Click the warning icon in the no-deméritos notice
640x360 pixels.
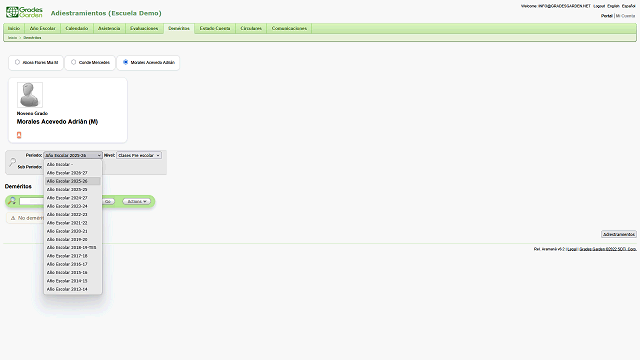pyautogui.click(x=13, y=218)
